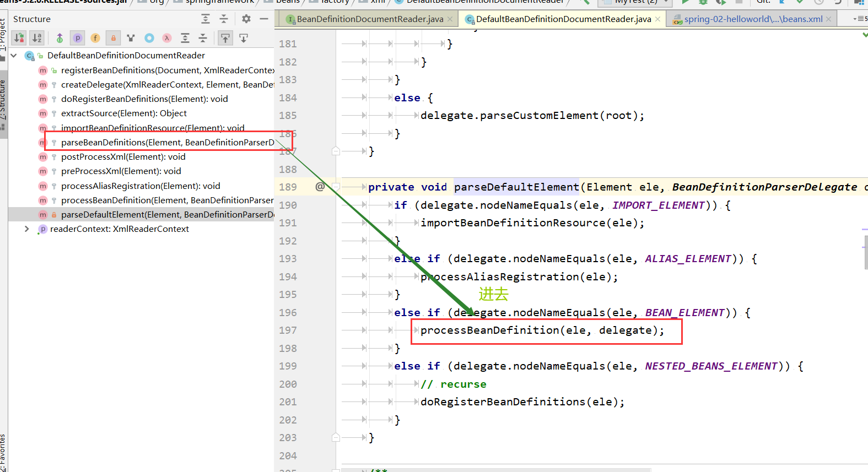Open the 1: Project tool window tab

(3, 35)
